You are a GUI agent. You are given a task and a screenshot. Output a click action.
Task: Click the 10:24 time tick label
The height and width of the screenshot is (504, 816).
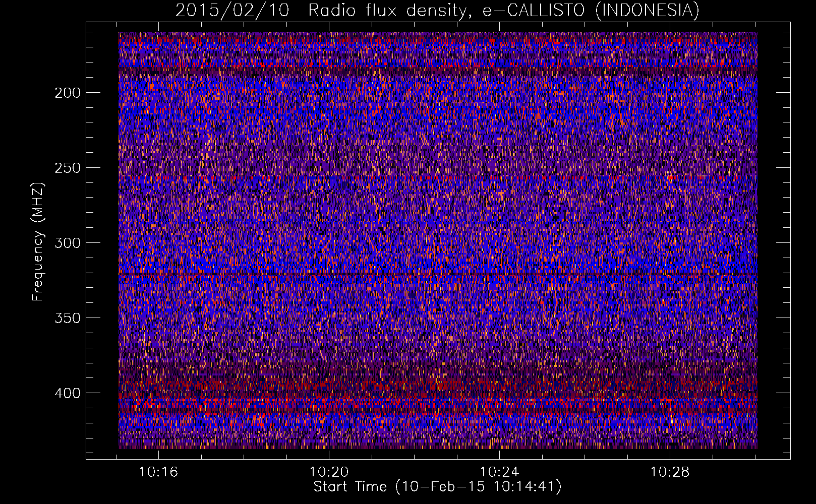pyautogui.click(x=500, y=472)
